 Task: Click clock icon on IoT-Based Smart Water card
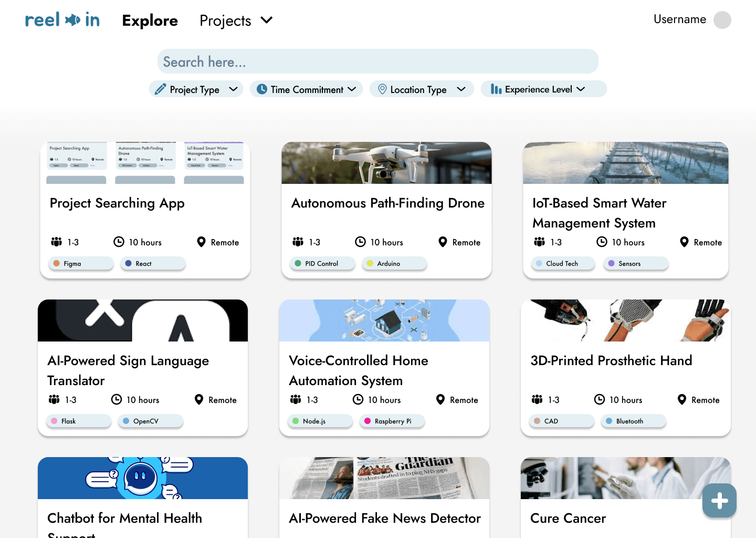point(602,242)
